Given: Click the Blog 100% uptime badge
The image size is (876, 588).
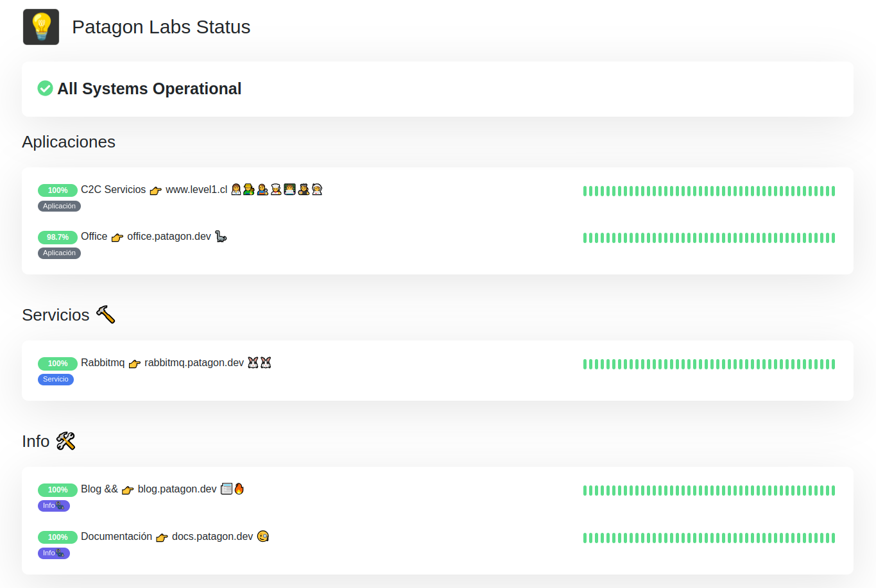Looking at the screenshot, I should [x=57, y=490].
